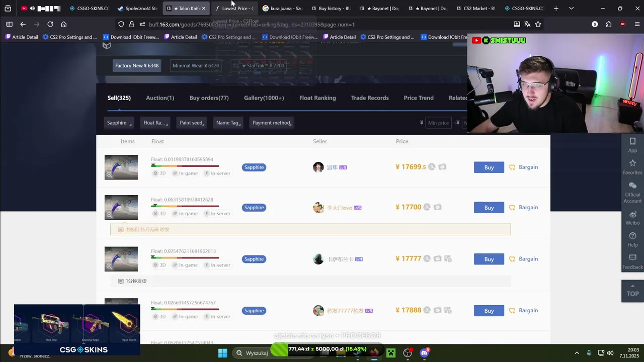The width and height of the screenshot is (644, 362).
Task: Click In-game inspect for float 0.0319 item
Action: [x=185, y=173]
